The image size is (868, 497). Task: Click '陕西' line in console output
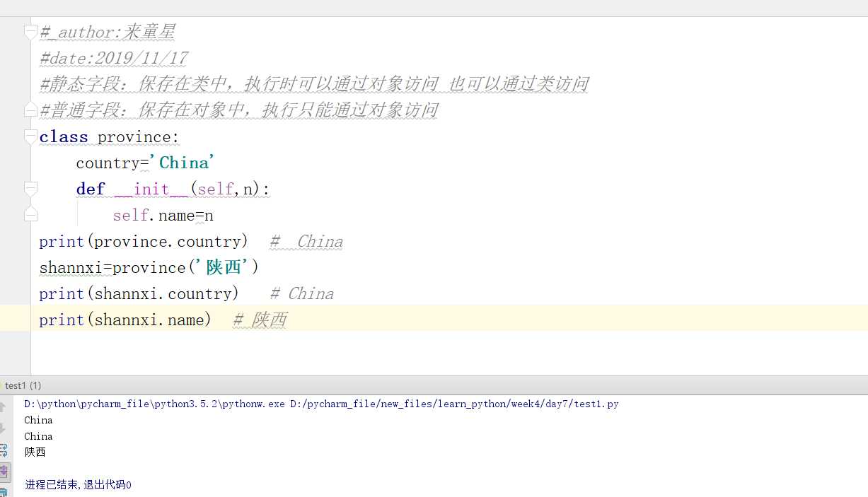pos(35,452)
